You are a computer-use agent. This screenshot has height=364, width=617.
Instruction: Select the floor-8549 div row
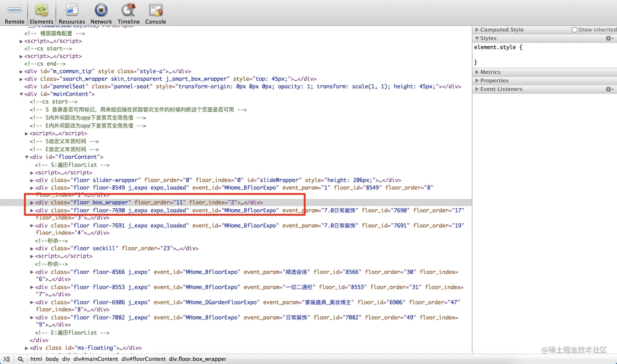tap(234, 191)
